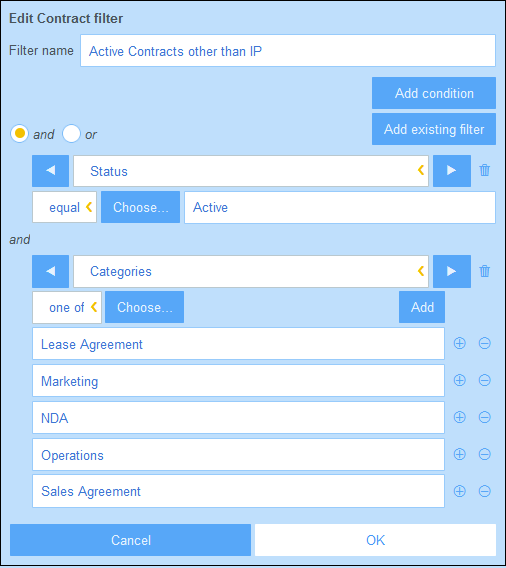This screenshot has height=568, width=506.
Task: Open the 'equal' operator dropdown
Action: pos(64,207)
